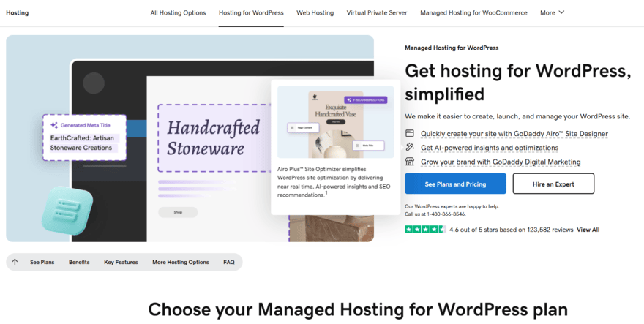This screenshot has width=644, height=324.
Task: Click the Hosting section label
Action: pyautogui.click(x=18, y=12)
